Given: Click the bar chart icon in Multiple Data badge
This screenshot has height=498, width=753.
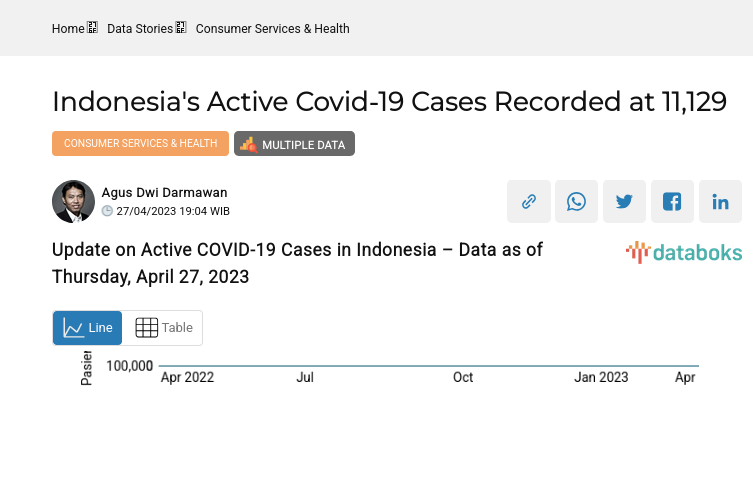Looking at the screenshot, I should point(248,144).
